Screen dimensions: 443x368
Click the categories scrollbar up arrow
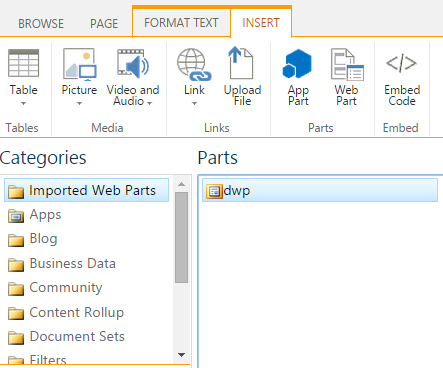182,184
